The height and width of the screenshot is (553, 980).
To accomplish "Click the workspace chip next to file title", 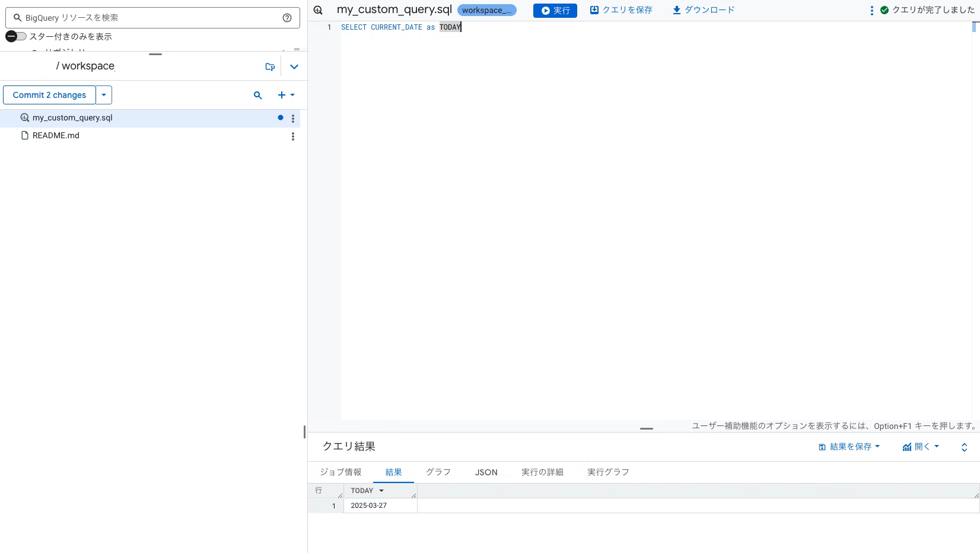I will [x=486, y=10].
